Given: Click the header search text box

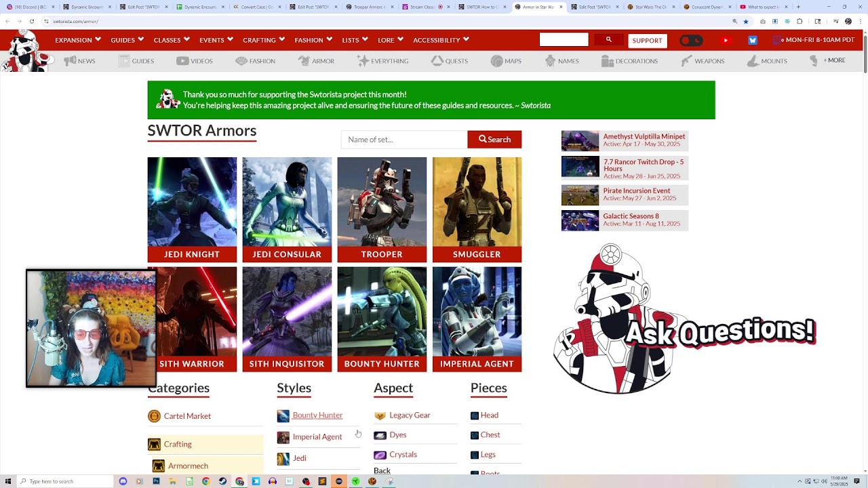Looking at the screenshot, I should (x=564, y=40).
